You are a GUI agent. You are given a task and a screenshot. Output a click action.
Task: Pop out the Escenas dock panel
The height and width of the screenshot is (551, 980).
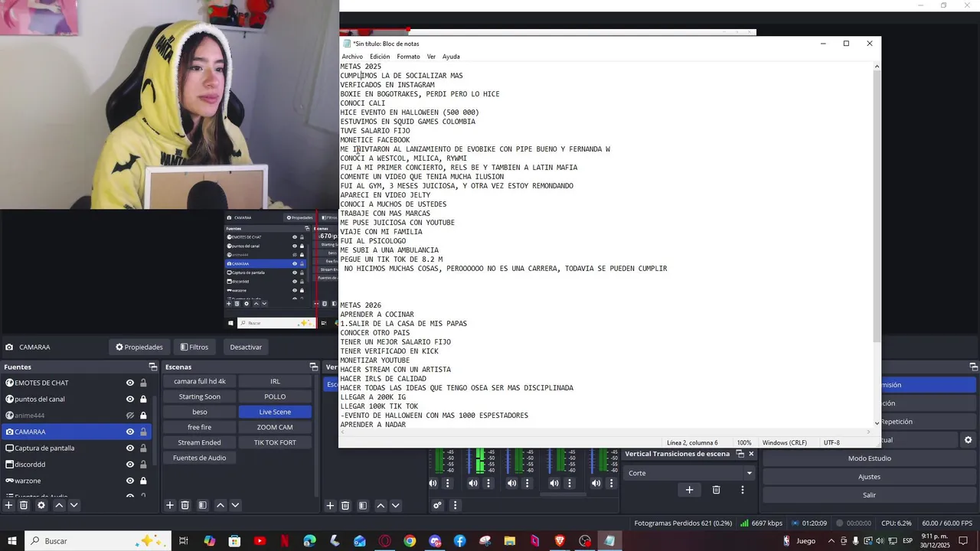tap(313, 367)
